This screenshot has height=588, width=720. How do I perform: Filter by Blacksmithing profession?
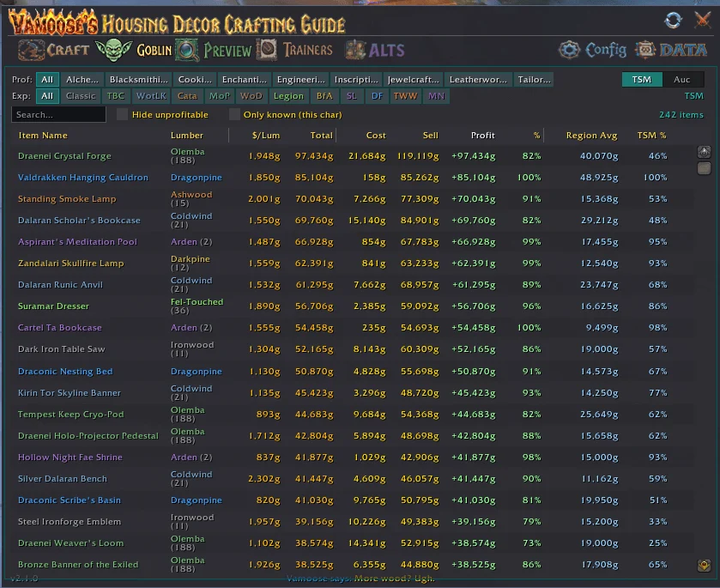click(139, 80)
